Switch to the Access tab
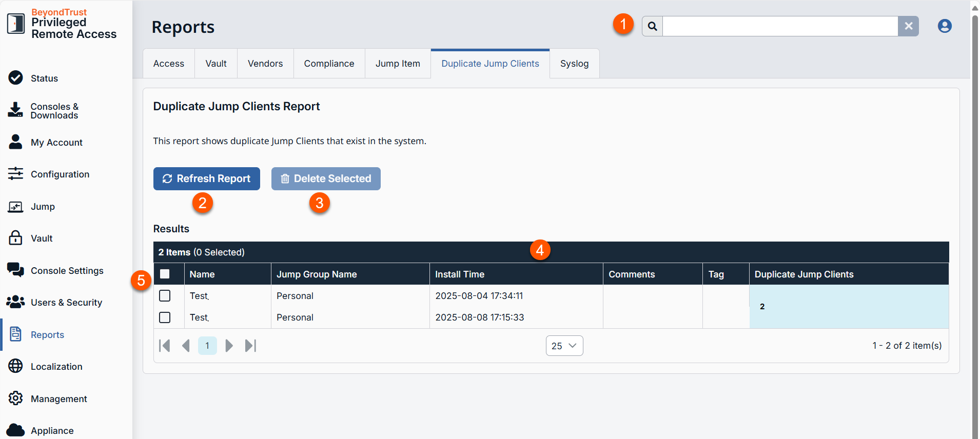980x439 pixels. tap(169, 64)
